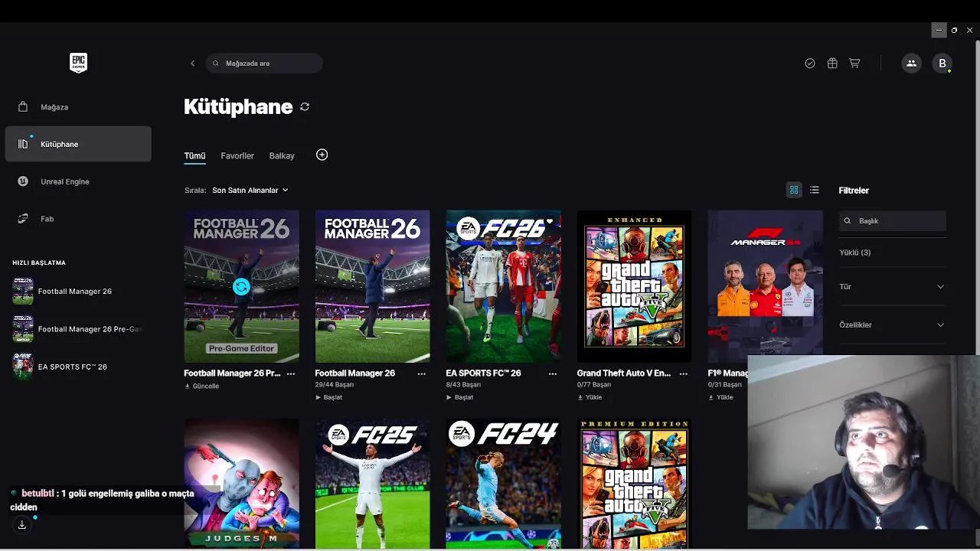The width and height of the screenshot is (980, 551).
Task: Open Football Manager 26 cover art
Action: pos(372,286)
